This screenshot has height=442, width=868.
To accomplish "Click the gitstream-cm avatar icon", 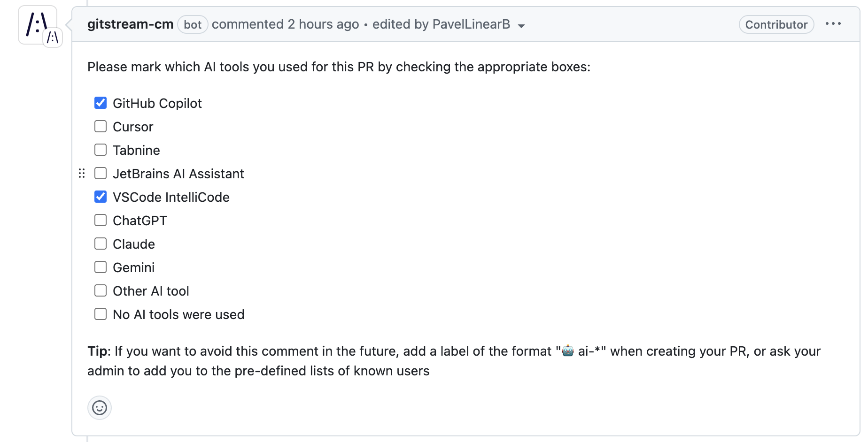I will pyautogui.click(x=37, y=24).
